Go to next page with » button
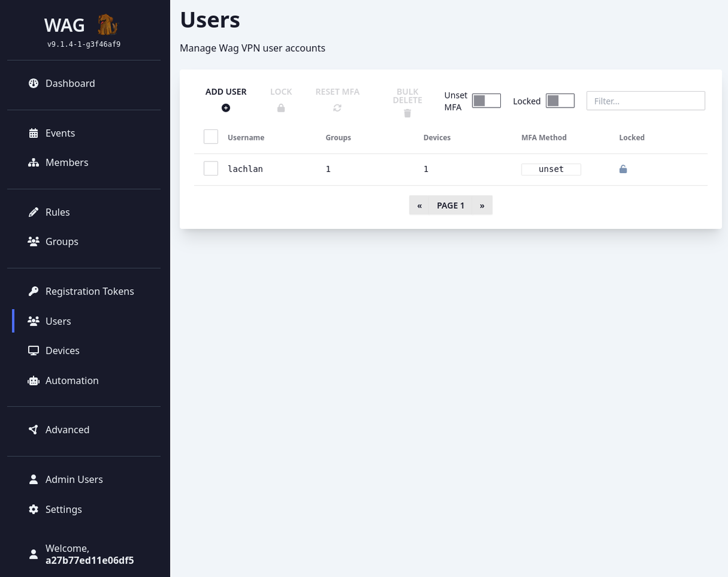 point(482,205)
